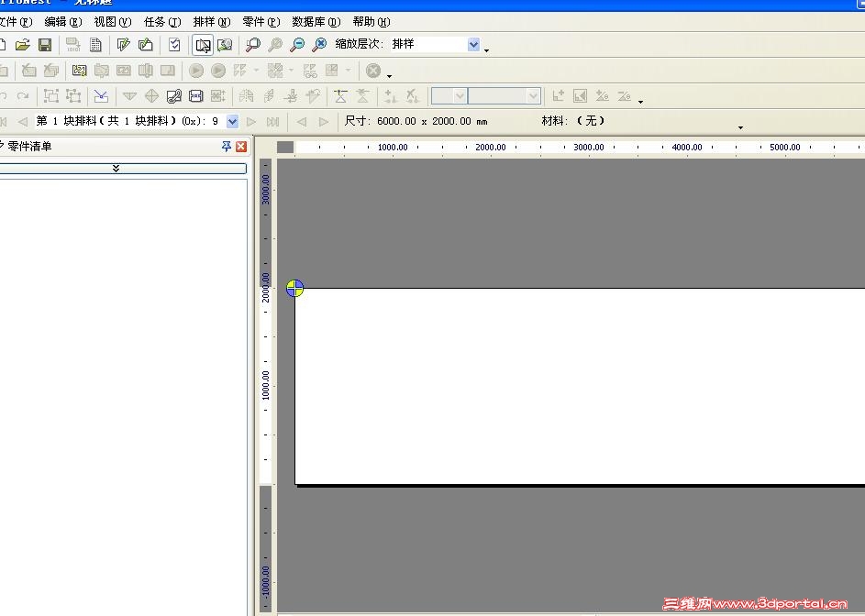Expand the nest info bar options arrow

click(x=740, y=127)
